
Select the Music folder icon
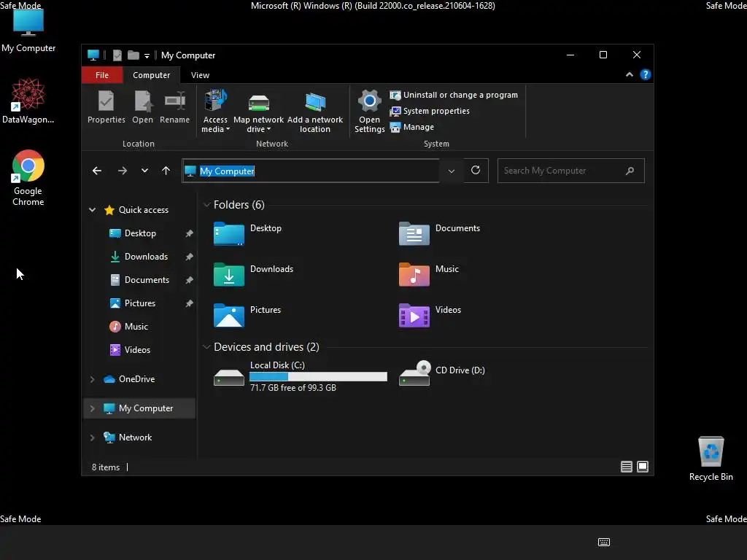[414, 275]
